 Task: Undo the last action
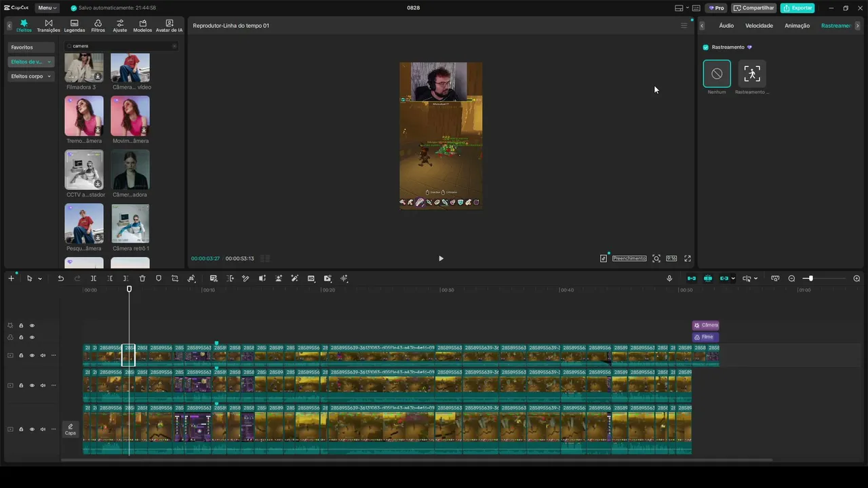(60, 279)
